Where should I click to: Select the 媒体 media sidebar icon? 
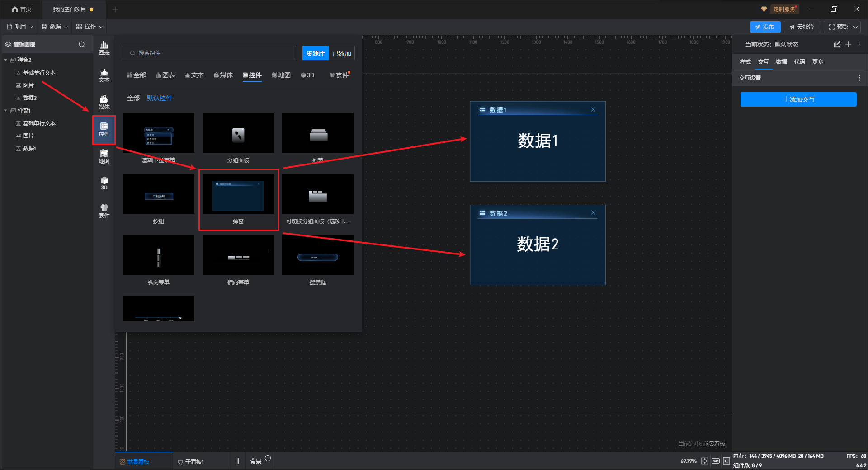pyautogui.click(x=104, y=102)
